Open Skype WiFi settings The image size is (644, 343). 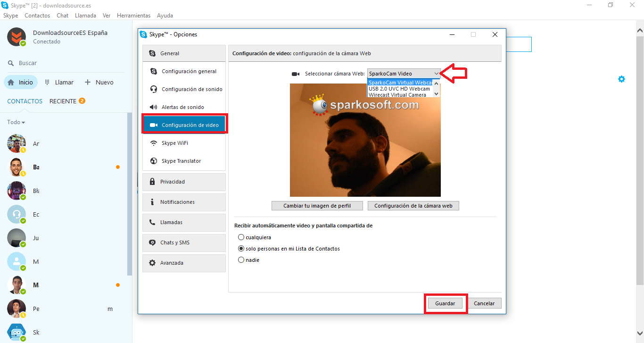pos(184,143)
